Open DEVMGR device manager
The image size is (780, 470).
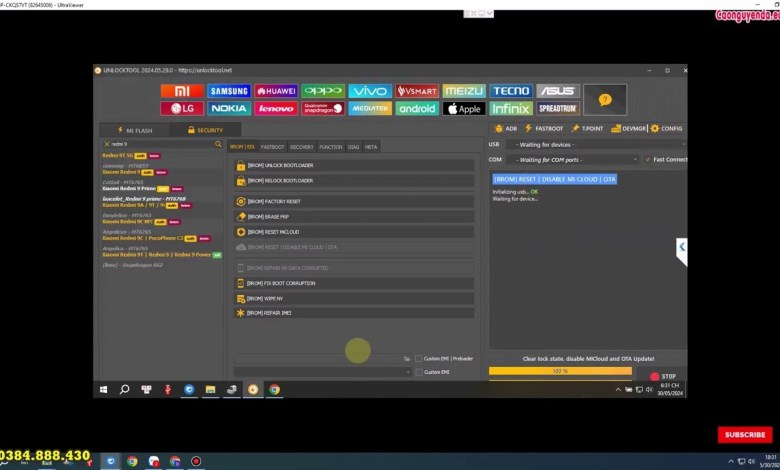click(x=628, y=128)
